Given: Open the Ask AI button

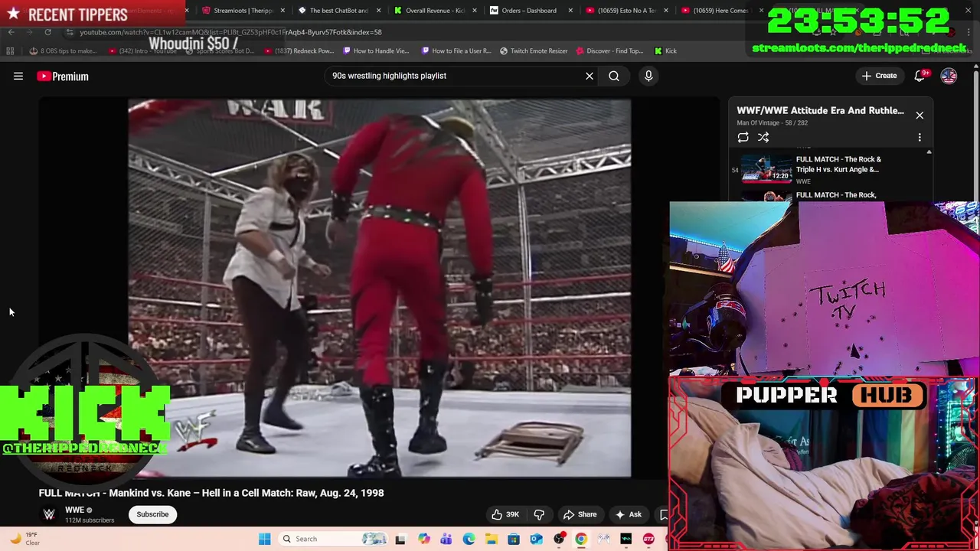Looking at the screenshot, I should pos(629,514).
